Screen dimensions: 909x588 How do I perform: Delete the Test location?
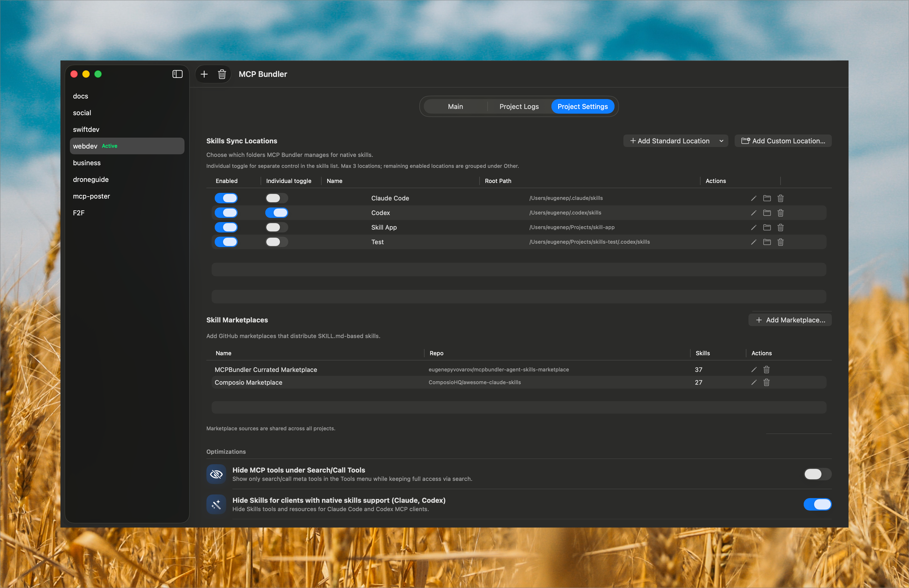pos(781,242)
